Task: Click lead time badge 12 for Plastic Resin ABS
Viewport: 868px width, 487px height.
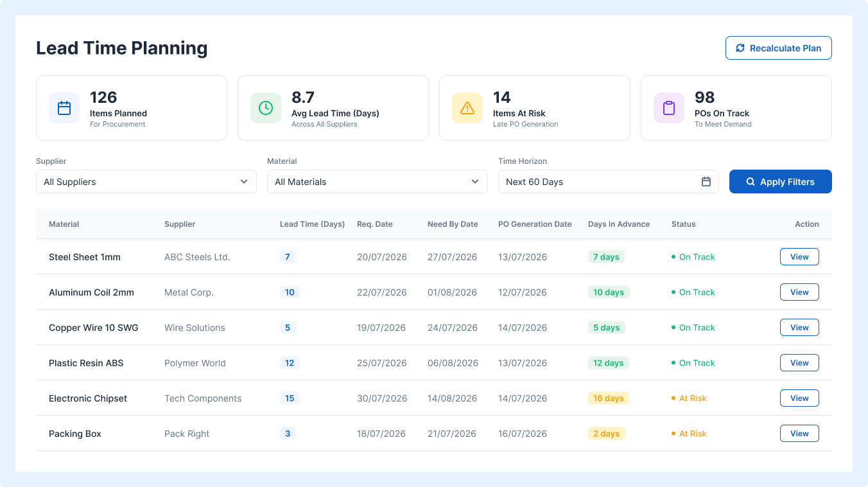Action: tap(290, 363)
